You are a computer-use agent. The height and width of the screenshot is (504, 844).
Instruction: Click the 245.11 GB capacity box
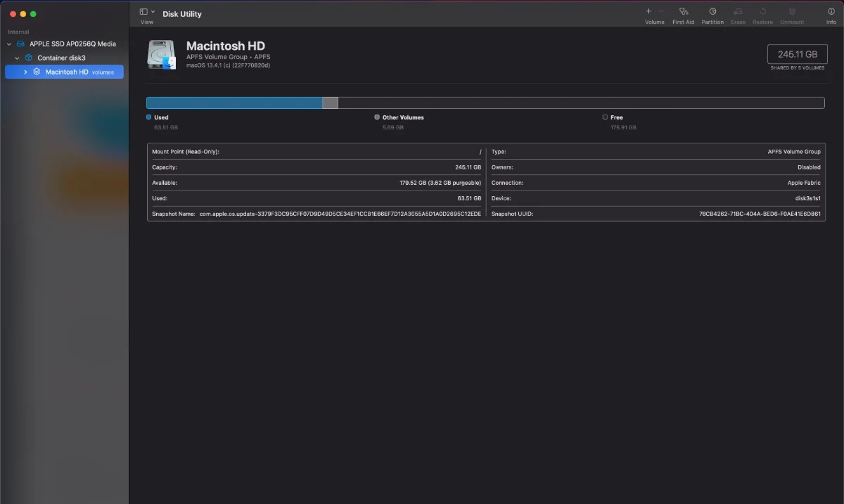point(798,54)
